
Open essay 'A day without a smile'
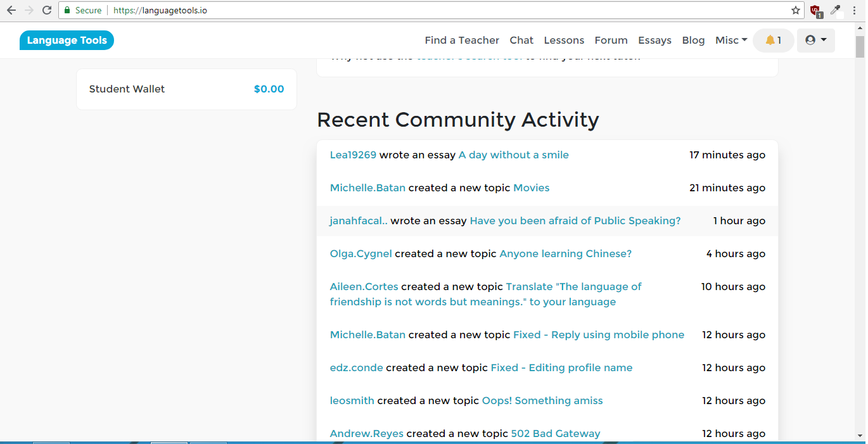pos(513,155)
